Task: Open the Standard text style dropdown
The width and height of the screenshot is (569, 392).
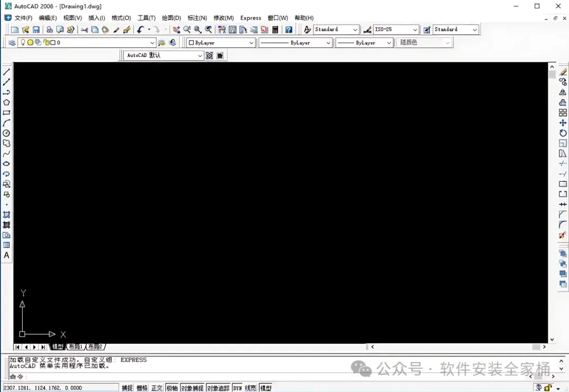Action: tap(355, 30)
